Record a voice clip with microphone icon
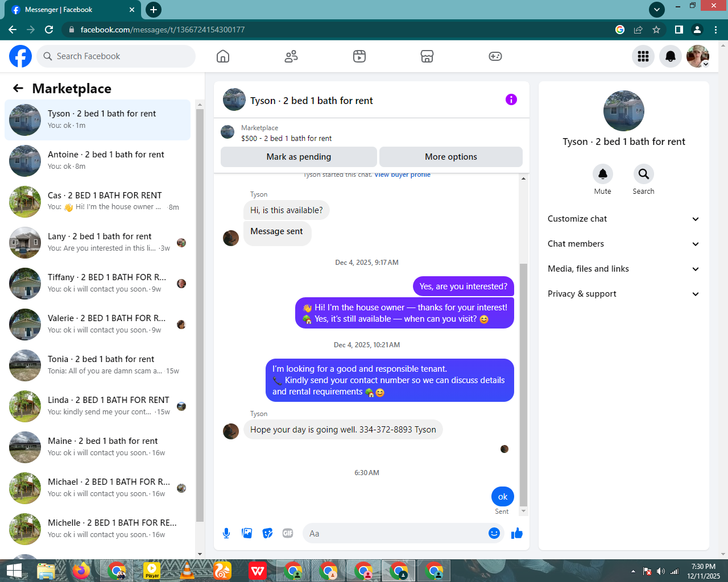Screen dimensions: 728x582 (x=226, y=533)
